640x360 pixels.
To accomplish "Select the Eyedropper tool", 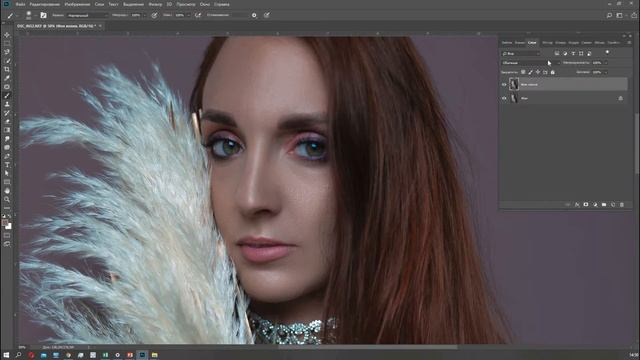I will (7, 78).
